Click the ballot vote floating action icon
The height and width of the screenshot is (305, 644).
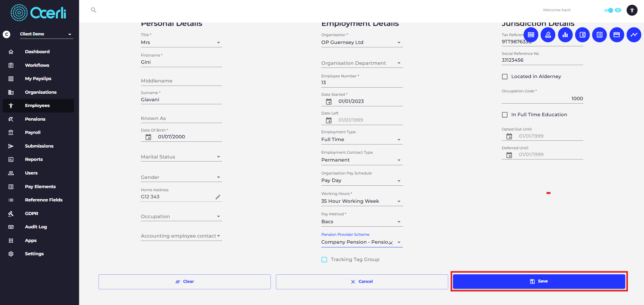pyautogui.click(x=548, y=35)
